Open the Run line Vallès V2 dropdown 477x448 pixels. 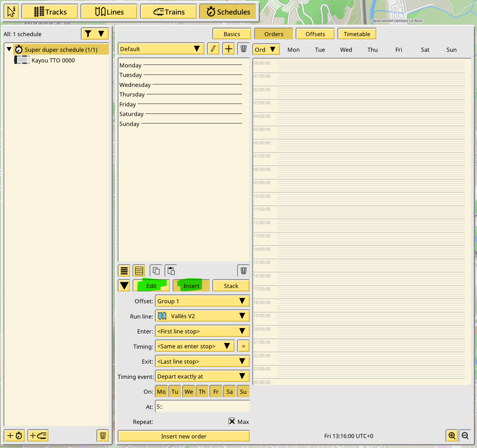[x=202, y=316]
